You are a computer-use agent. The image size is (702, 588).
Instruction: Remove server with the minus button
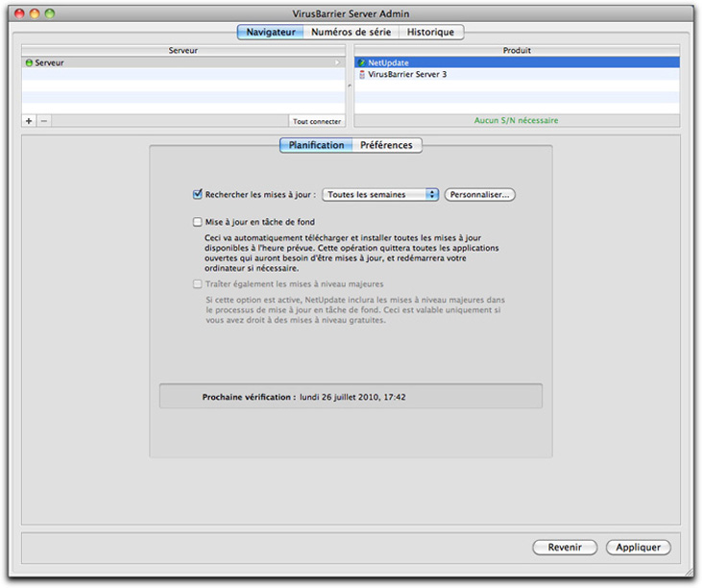44,121
